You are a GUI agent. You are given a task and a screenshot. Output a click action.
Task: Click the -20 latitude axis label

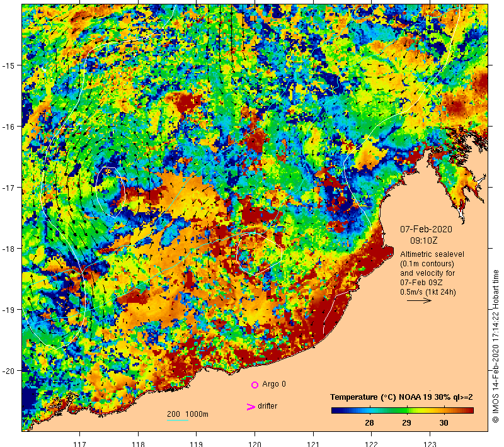tap(8, 371)
